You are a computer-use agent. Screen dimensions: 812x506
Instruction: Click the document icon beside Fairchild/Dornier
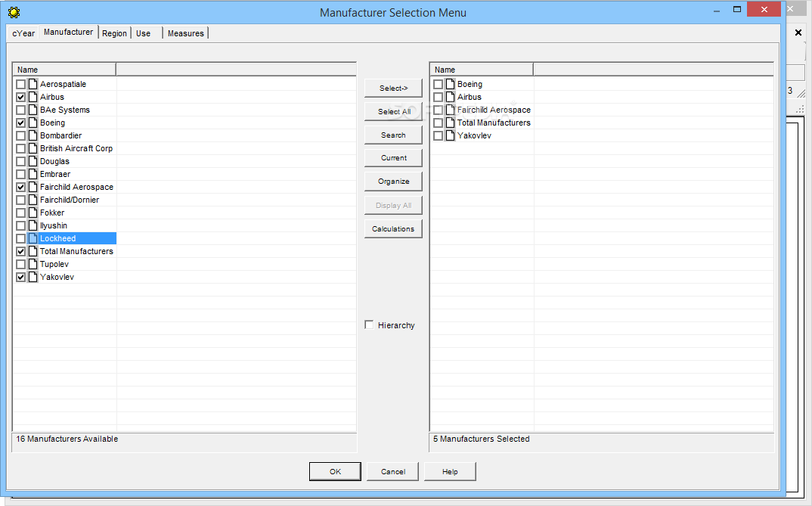[x=33, y=200]
